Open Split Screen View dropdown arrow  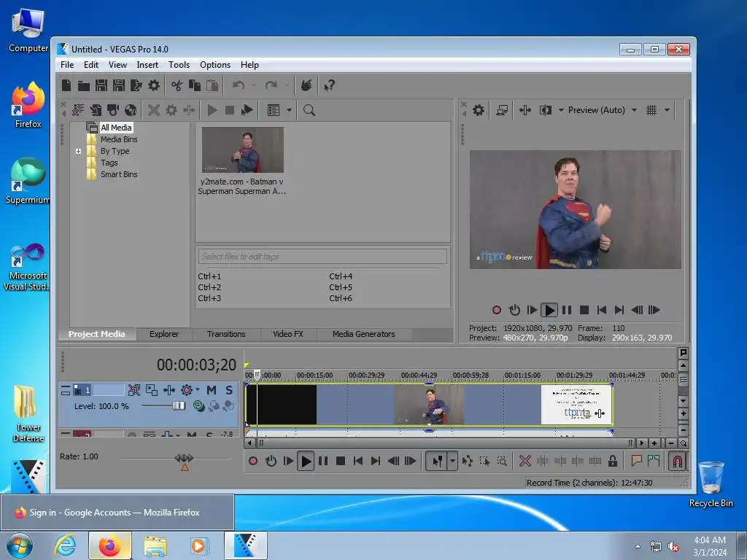pyautogui.click(x=561, y=111)
